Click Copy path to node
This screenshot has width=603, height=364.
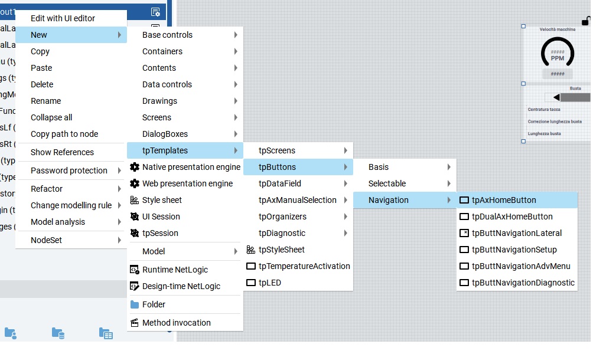(x=64, y=134)
